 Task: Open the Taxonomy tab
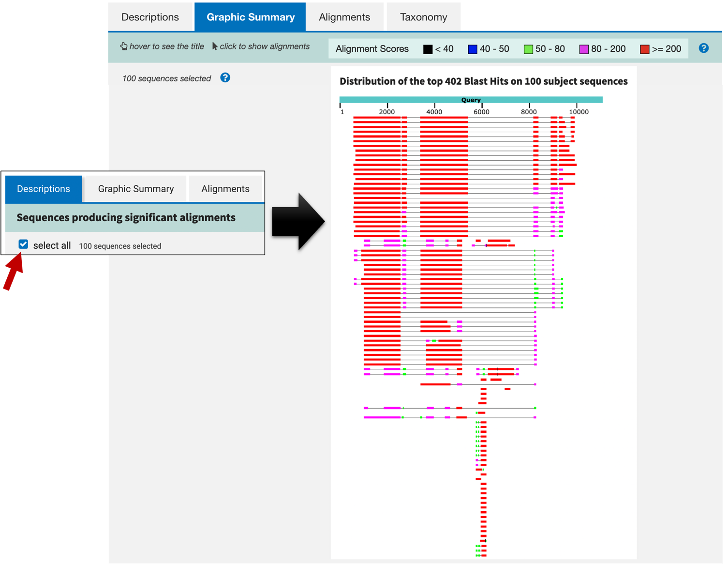423,17
